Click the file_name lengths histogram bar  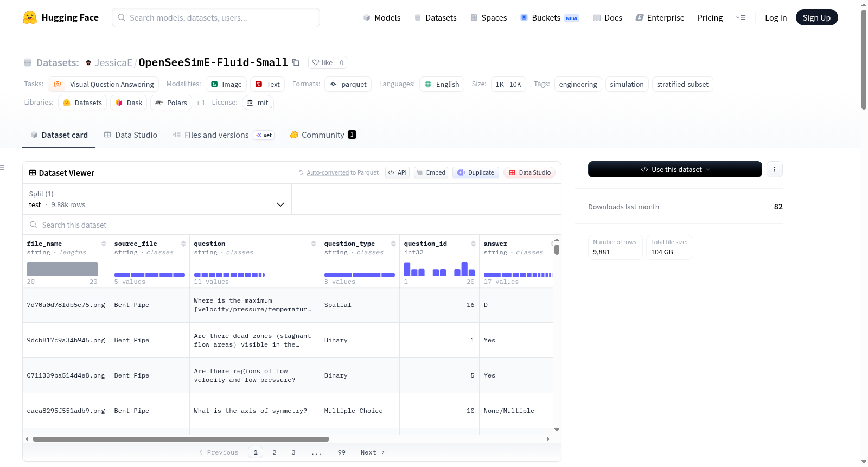click(62, 269)
